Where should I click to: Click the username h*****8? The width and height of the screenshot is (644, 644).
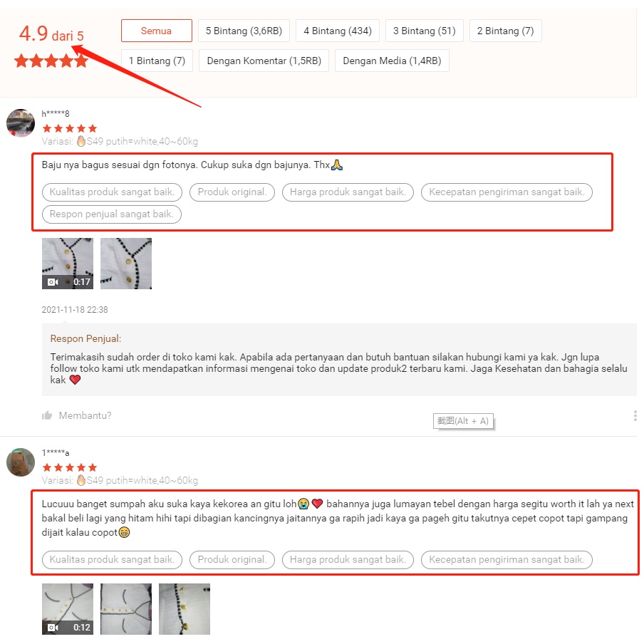point(56,114)
